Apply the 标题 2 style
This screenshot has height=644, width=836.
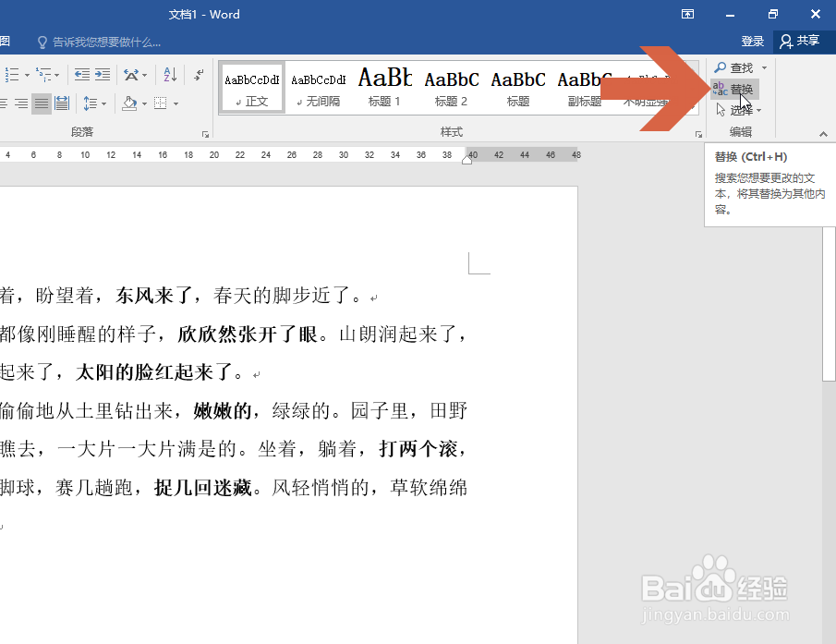pyautogui.click(x=451, y=88)
